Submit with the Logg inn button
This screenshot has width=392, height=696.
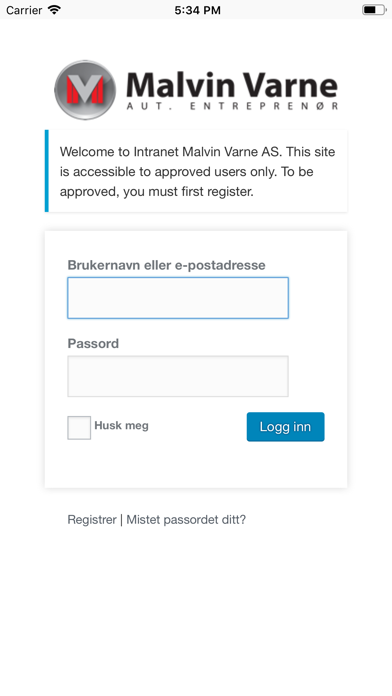[285, 427]
